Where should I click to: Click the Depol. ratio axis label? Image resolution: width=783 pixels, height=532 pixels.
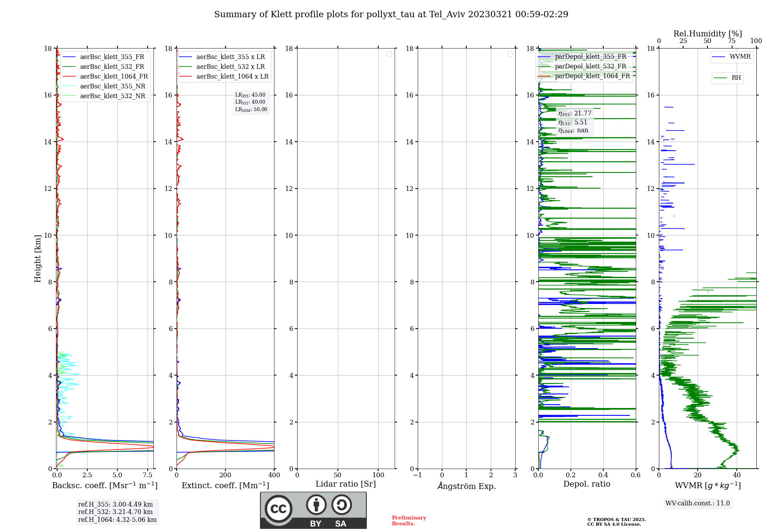[587, 484]
